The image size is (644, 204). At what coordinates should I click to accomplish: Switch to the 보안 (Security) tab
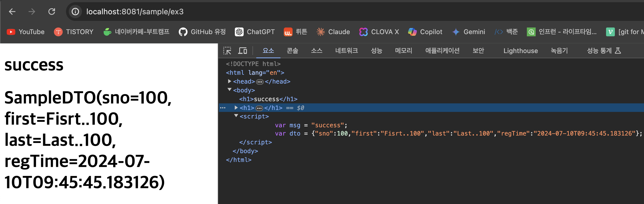tap(478, 51)
